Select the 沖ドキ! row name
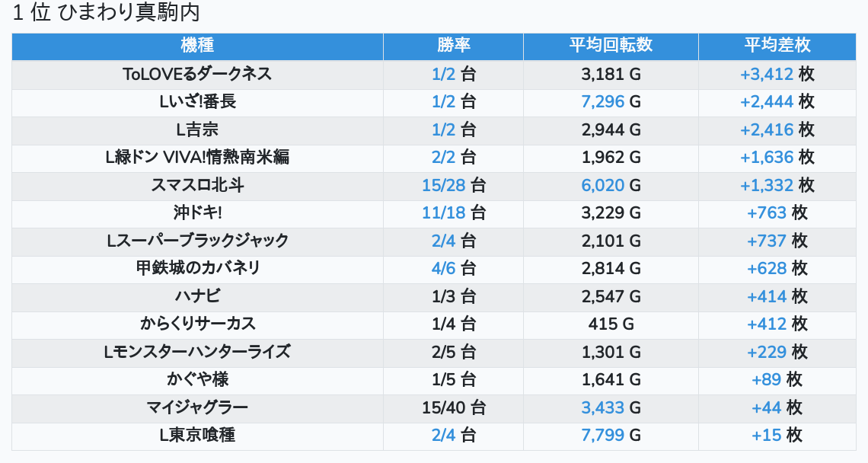Viewport: 868px width, 463px height. [197, 212]
